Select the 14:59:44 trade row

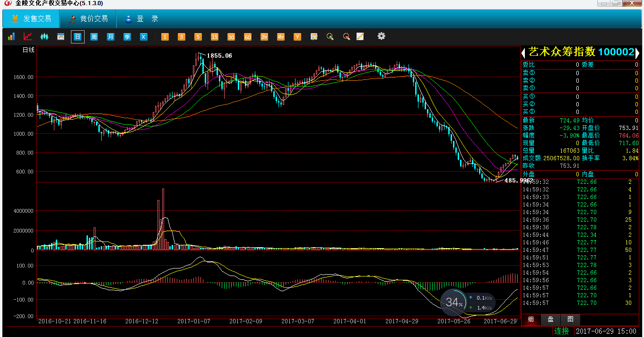pos(580,234)
